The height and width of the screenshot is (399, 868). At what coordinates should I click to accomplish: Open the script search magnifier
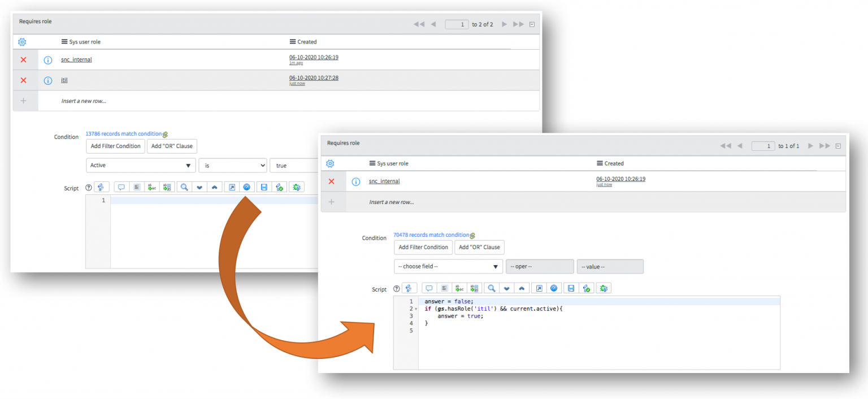pos(492,288)
